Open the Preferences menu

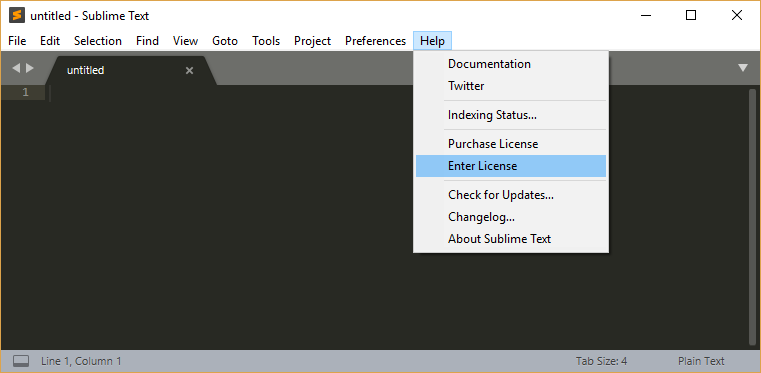[375, 41]
